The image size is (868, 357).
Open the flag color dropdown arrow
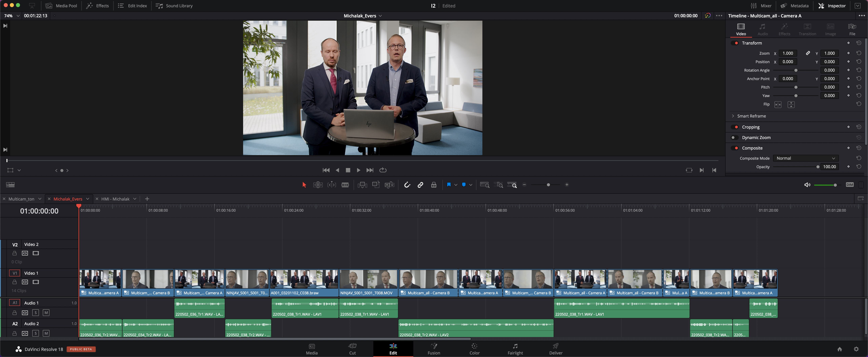click(456, 185)
